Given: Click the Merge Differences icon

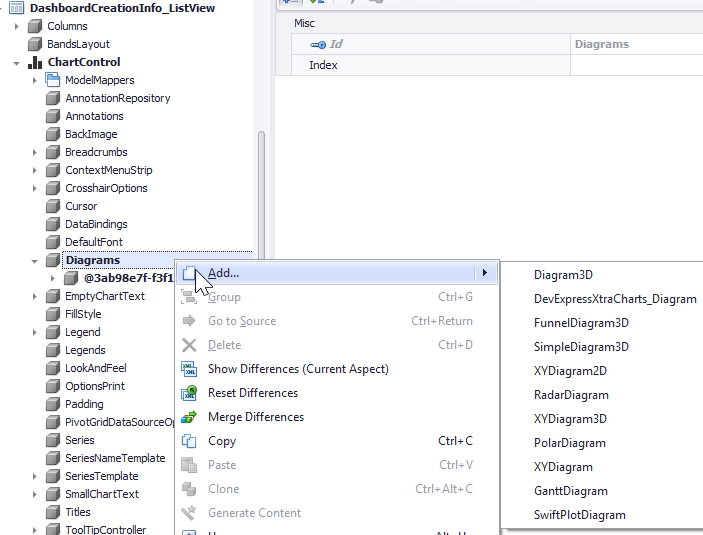Looking at the screenshot, I should pos(189,417).
